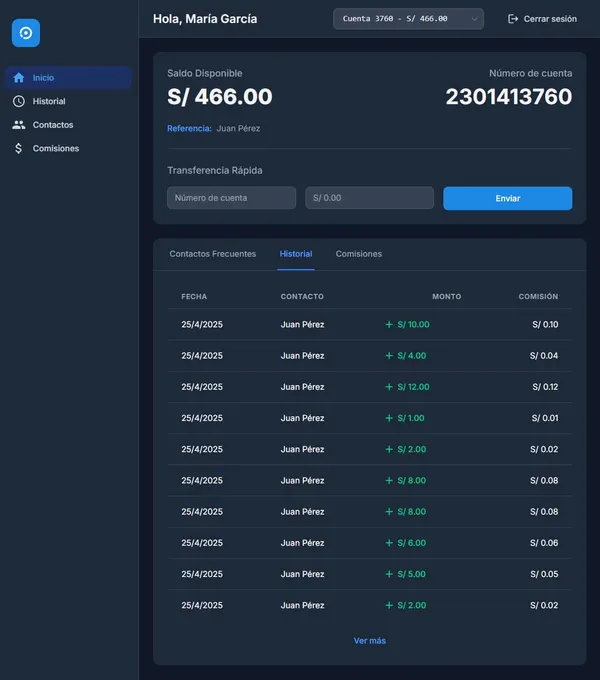Viewport: 600px width, 680px height.
Task: Click the people icon beside Contactos
Action: pos(19,125)
